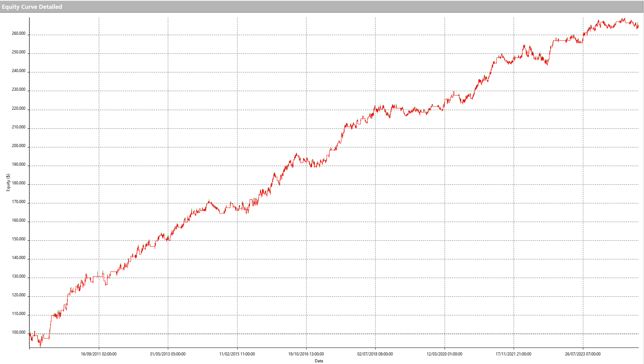
Task: Click the 120.000 equity axis label
Action: pos(18,295)
